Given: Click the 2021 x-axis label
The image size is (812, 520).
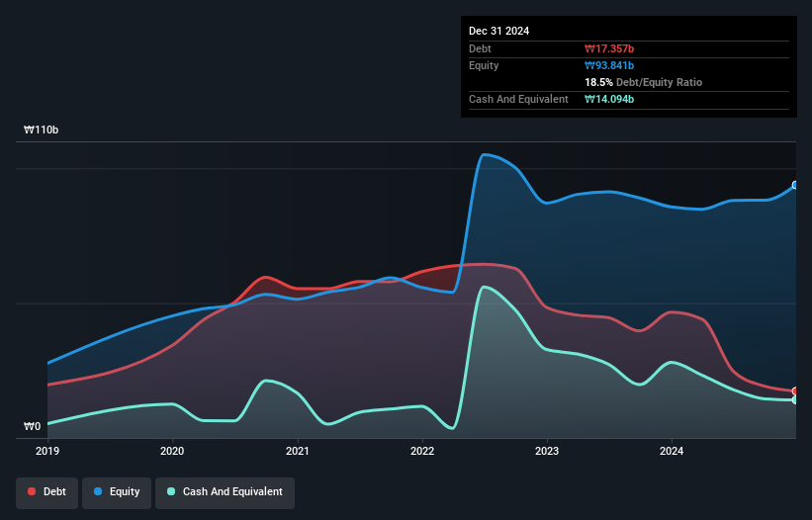Looking at the screenshot, I should coord(298,451).
